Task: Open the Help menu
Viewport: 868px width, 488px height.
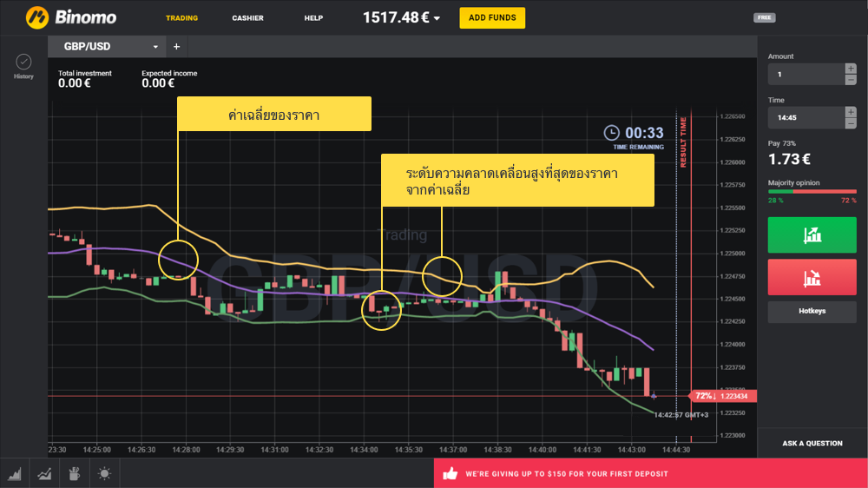Action: click(x=313, y=18)
